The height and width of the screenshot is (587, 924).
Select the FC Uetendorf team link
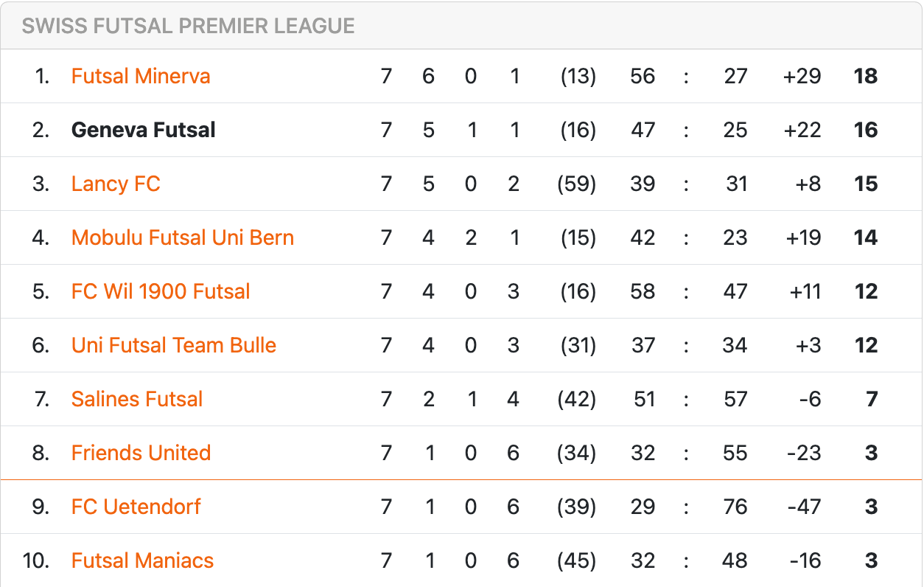point(136,507)
